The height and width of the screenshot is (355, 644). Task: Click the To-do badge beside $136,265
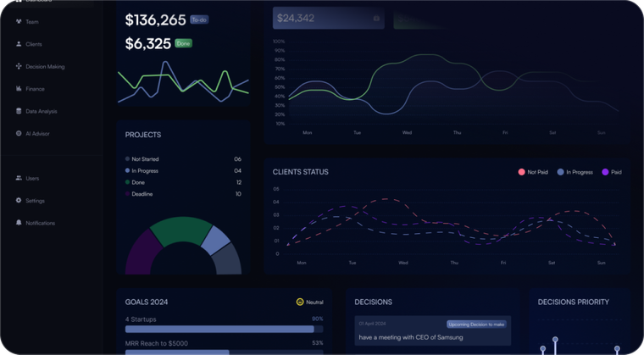(199, 19)
